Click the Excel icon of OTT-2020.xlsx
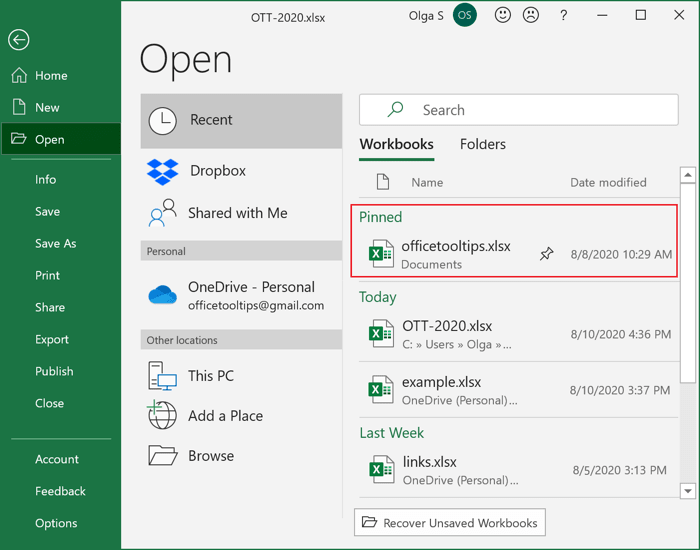 (x=381, y=334)
